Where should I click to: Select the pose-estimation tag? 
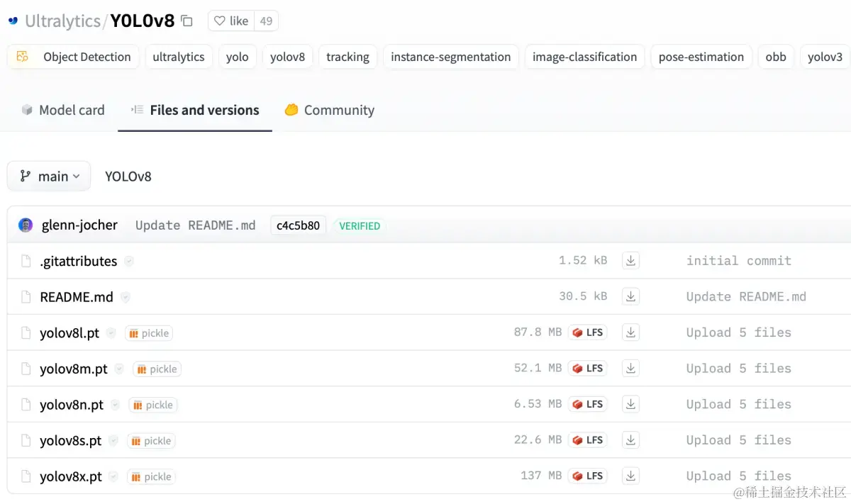tap(701, 57)
